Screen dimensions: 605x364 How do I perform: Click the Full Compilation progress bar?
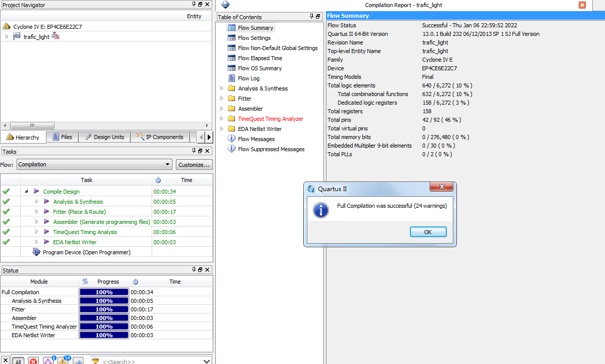[104, 292]
